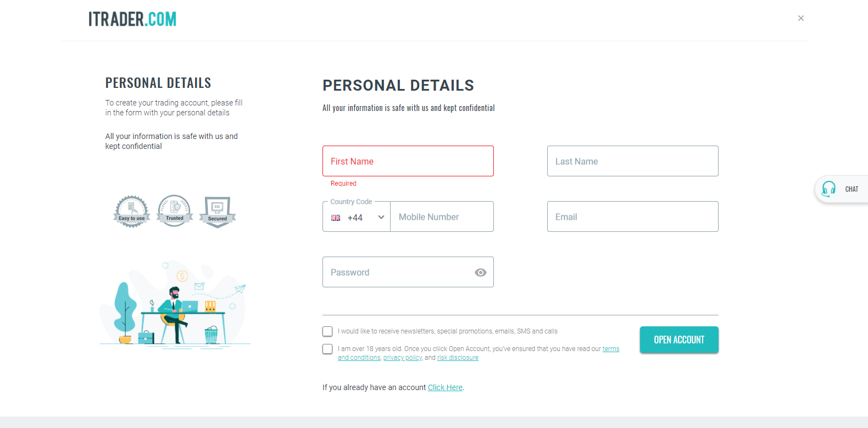The width and height of the screenshot is (868, 428).
Task: Click the 'Easy to use' badge icon
Action: 131,211
